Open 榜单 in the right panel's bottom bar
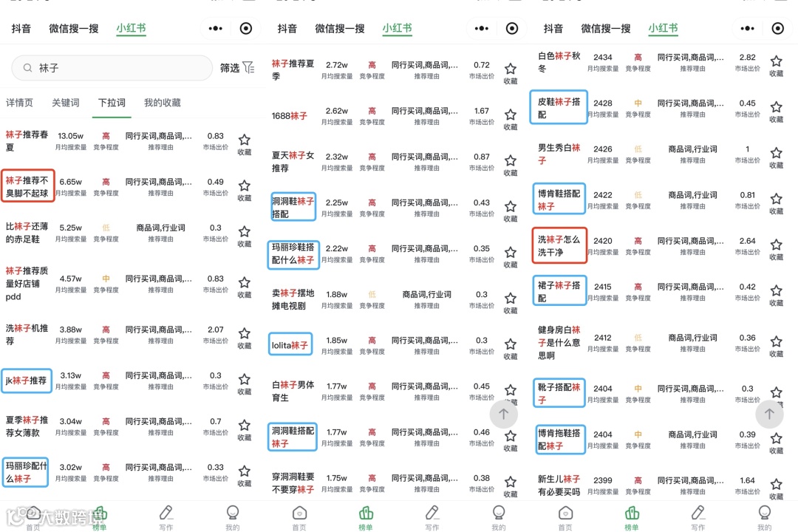This screenshot has height=532, width=798. 632,518
